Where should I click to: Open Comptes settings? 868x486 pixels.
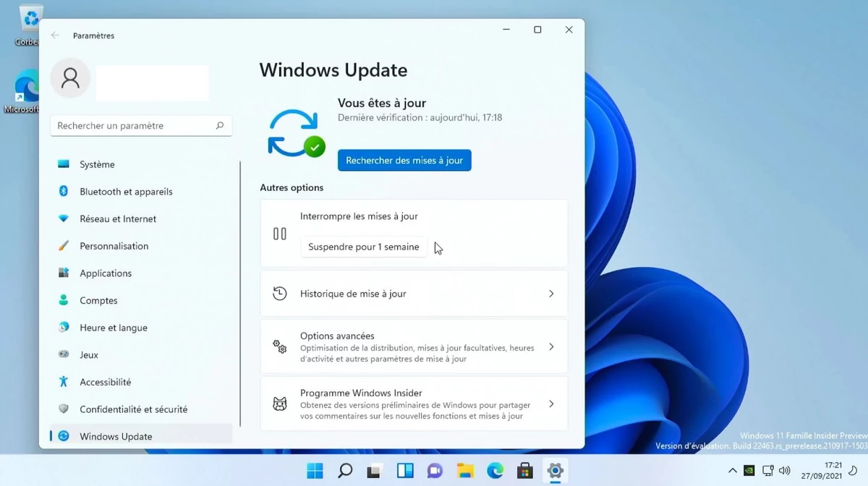pyautogui.click(x=98, y=300)
